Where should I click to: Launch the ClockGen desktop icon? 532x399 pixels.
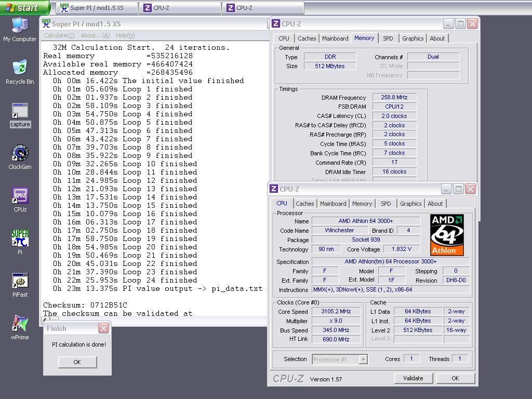[20, 157]
